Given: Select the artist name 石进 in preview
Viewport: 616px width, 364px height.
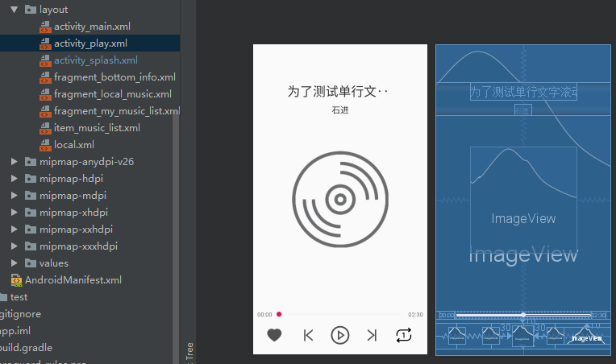Looking at the screenshot, I should pos(340,110).
